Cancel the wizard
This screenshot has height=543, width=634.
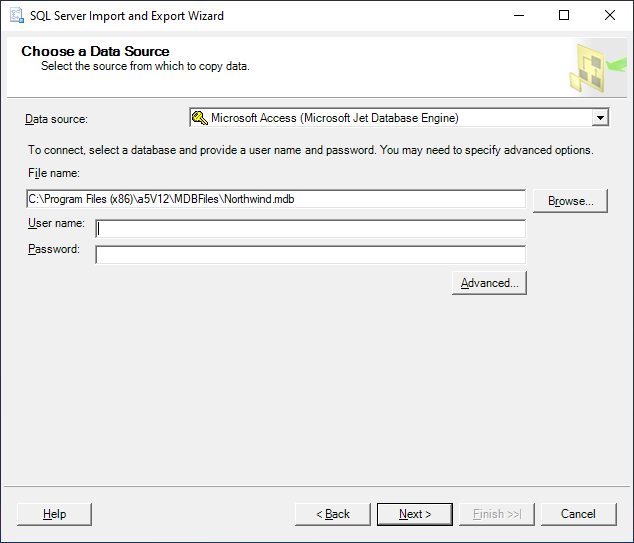pos(579,514)
